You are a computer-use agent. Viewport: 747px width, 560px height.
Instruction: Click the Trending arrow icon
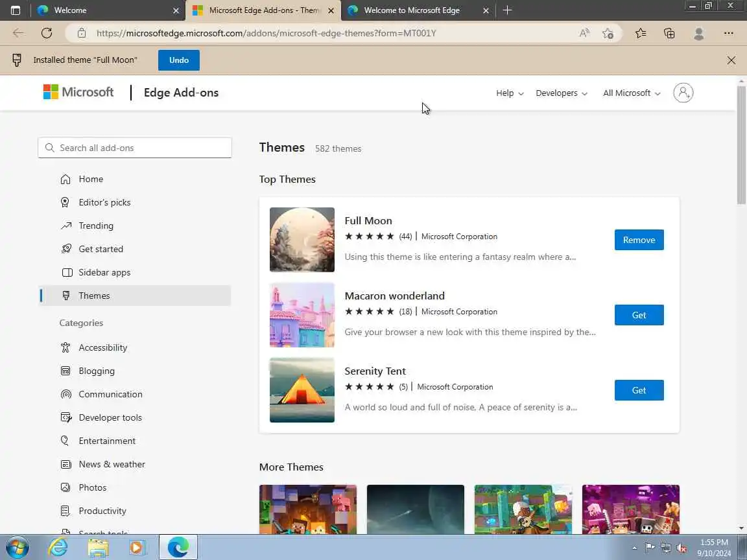tap(65, 226)
